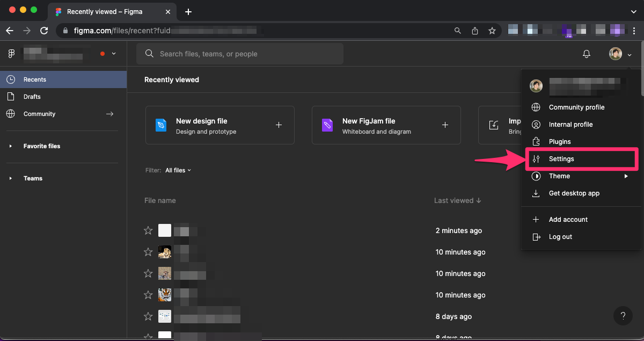Viewport: 644px width, 341px height.
Task: Click the New design file pen icon
Action: (x=161, y=125)
